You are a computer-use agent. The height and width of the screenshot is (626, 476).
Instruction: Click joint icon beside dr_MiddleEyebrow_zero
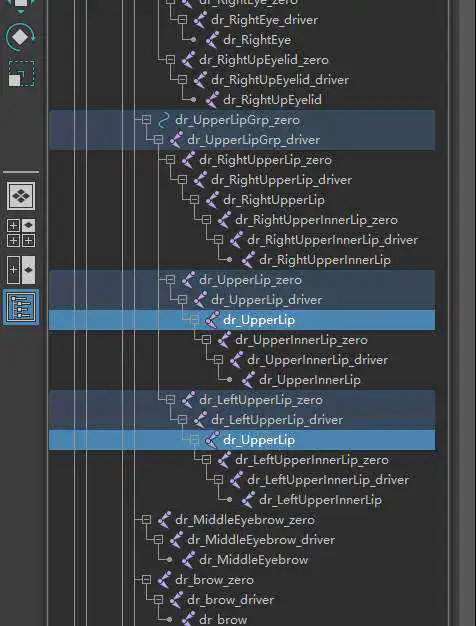[164, 520]
